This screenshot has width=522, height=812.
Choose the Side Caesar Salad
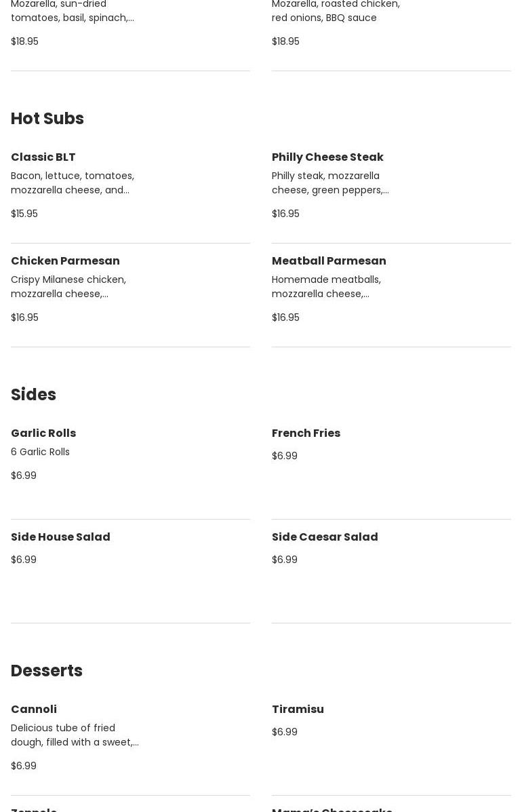[325, 537]
